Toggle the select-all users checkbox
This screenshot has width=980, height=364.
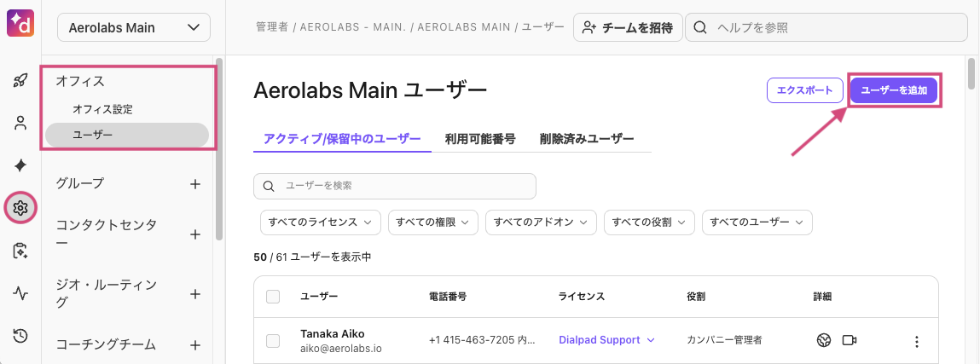[x=273, y=297]
